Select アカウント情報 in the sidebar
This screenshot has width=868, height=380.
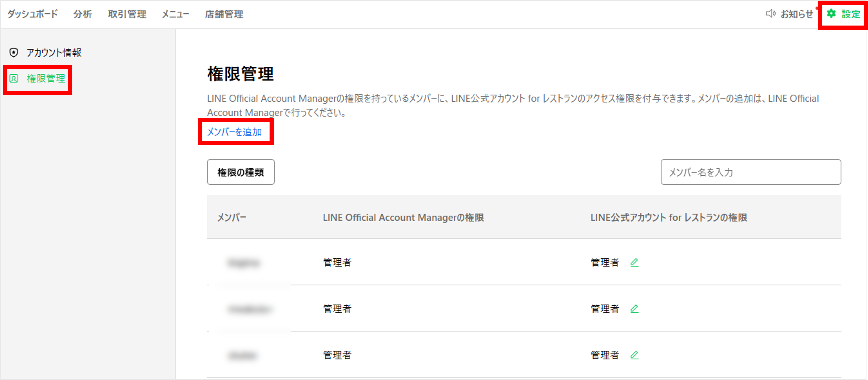point(54,52)
